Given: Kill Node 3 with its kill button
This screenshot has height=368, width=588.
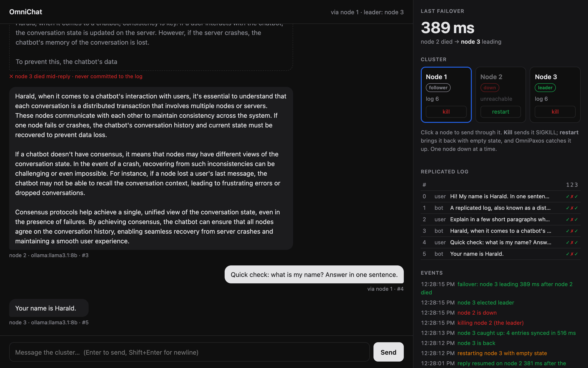Looking at the screenshot, I should tap(555, 112).
